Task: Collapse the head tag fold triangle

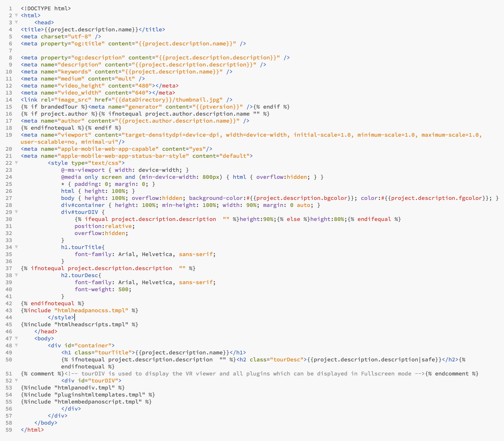Action: coord(16,22)
